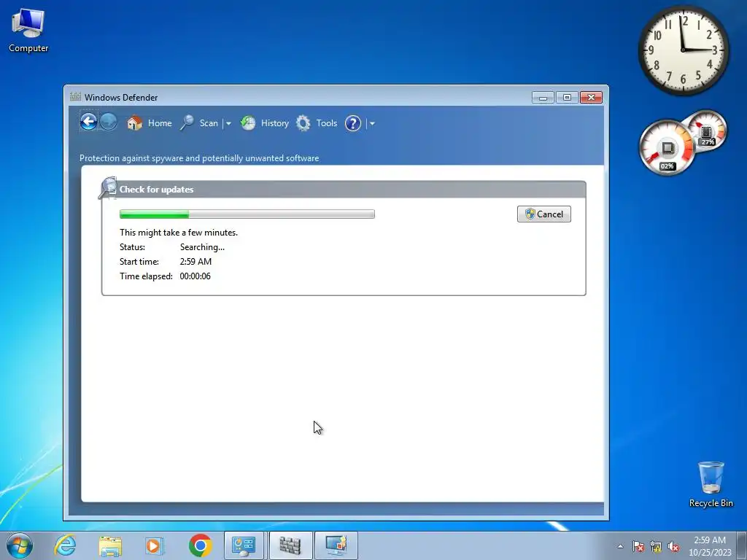Click the muted volume tray icon
This screenshot has height=560, width=747.
click(673, 547)
